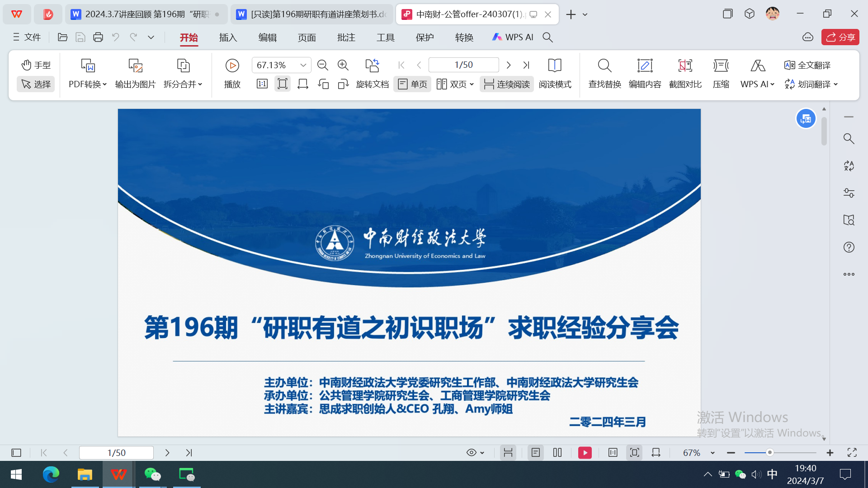Click the Play slideshow icon

pyautogui.click(x=232, y=66)
